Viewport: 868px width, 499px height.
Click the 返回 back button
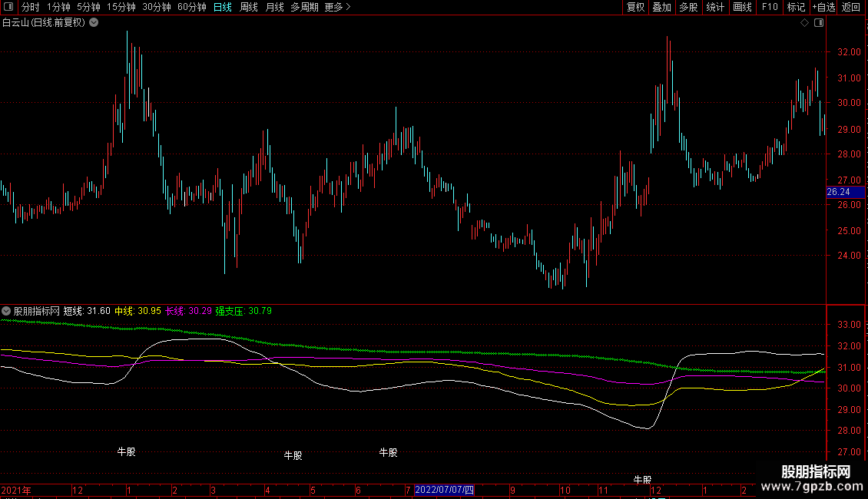[x=851, y=7]
